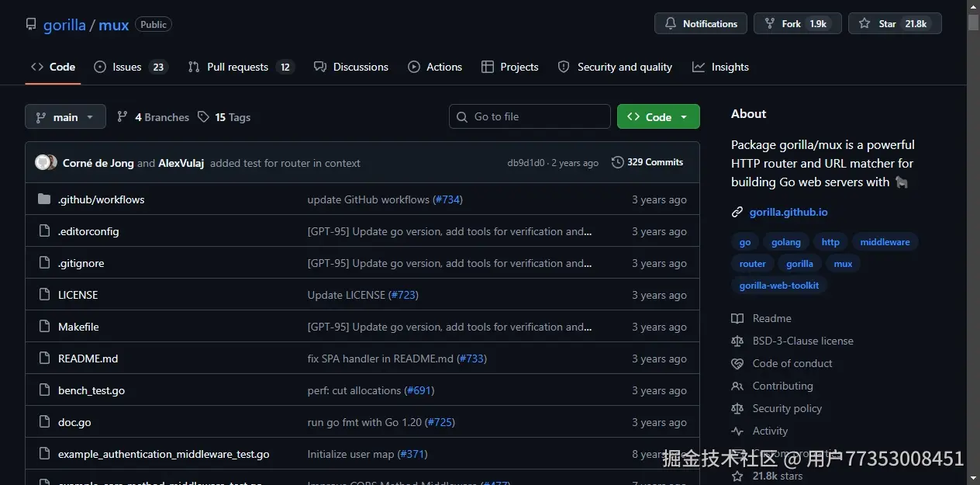Open the Issues tab
Image resolution: width=980 pixels, height=485 pixels.
pyautogui.click(x=130, y=67)
